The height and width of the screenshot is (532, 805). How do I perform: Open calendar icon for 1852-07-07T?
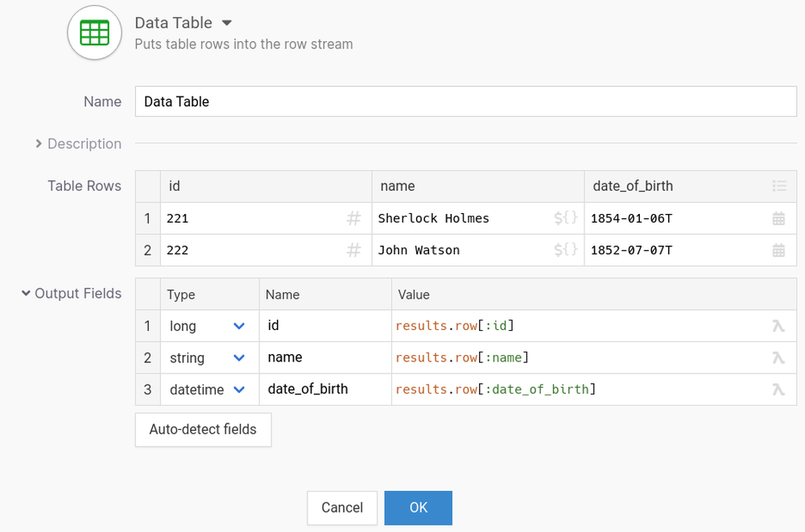tap(778, 250)
